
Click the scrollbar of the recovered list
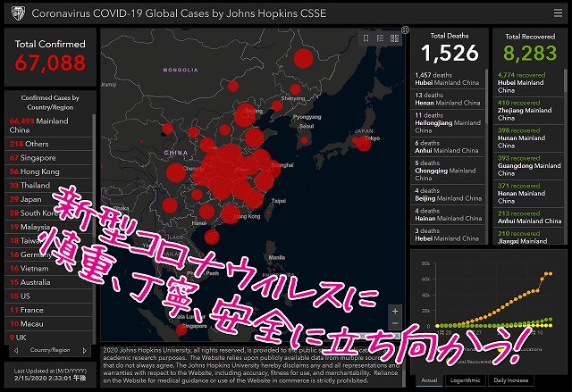(x=566, y=81)
